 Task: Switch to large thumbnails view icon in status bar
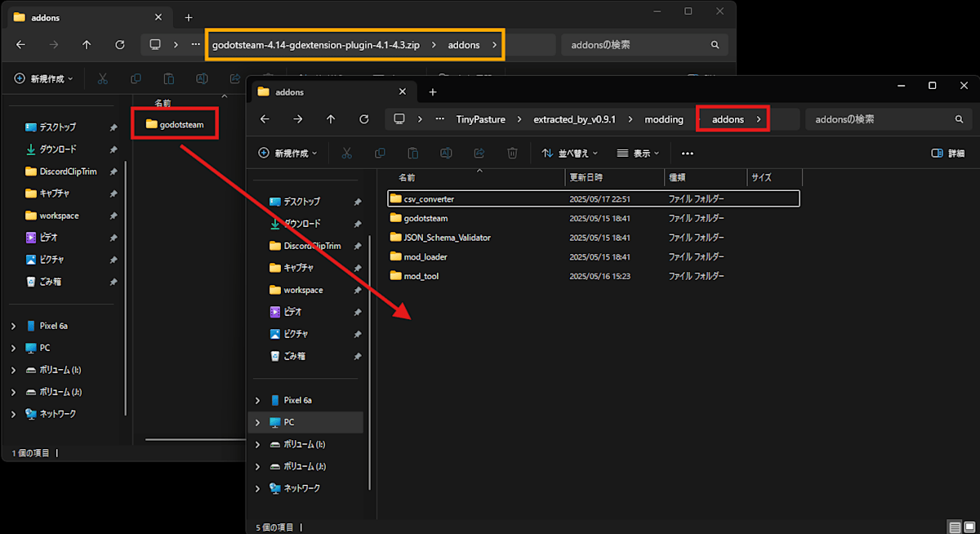(969, 527)
